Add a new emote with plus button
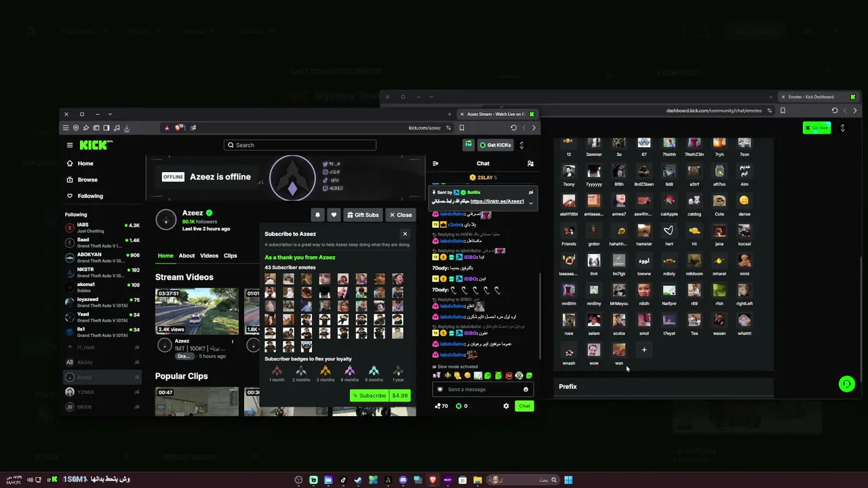 click(x=644, y=350)
